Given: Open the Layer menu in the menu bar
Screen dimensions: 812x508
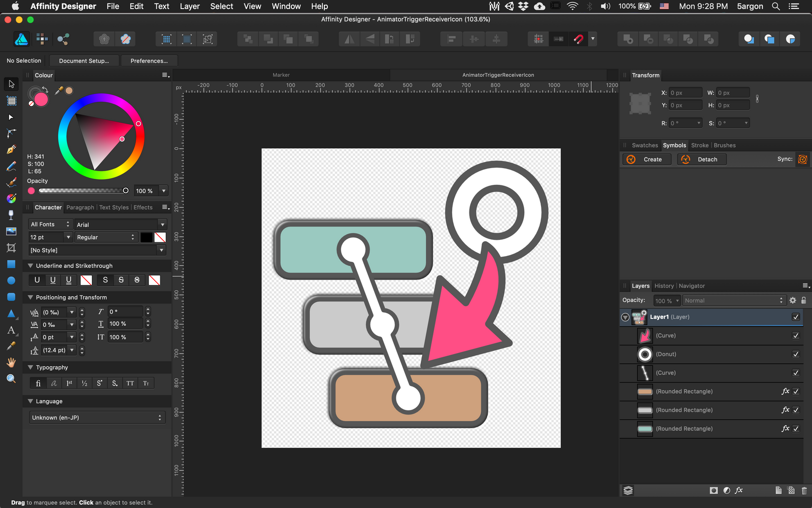Looking at the screenshot, I should pos(189,6).
